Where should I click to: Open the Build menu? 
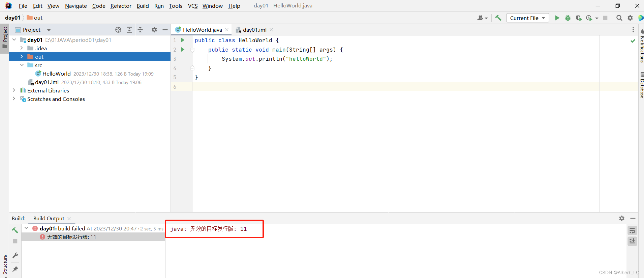143,6
